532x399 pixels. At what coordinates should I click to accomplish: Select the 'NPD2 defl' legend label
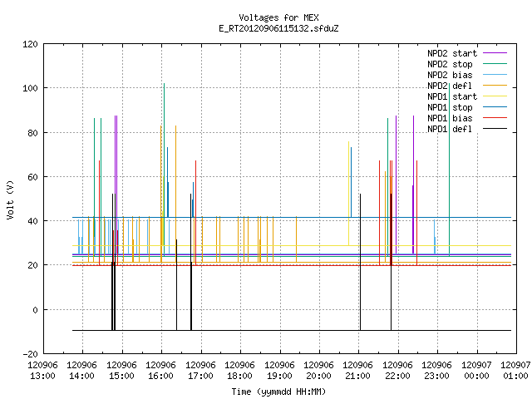[450, 86]
